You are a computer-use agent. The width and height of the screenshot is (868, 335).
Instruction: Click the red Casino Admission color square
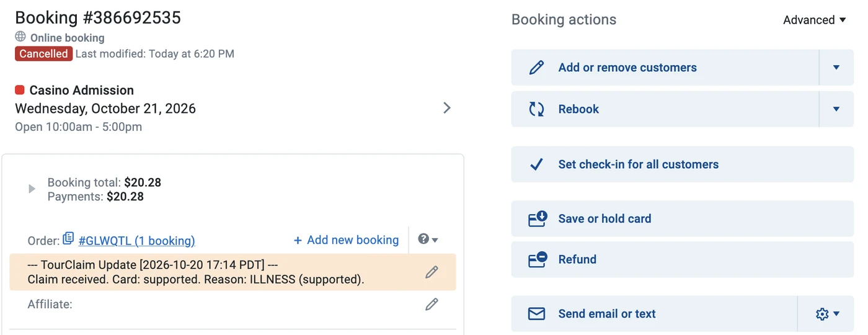(x=20, y=91)
